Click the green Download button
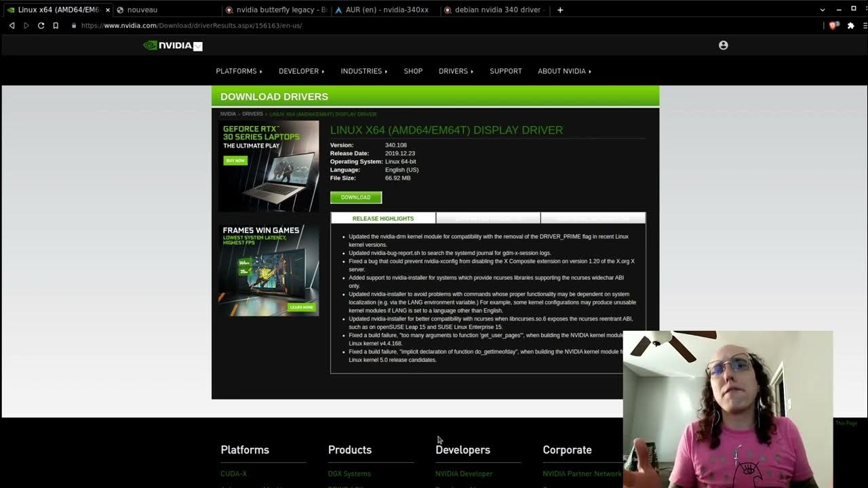This screenshot has width=868, height=488. coord(356,197)
